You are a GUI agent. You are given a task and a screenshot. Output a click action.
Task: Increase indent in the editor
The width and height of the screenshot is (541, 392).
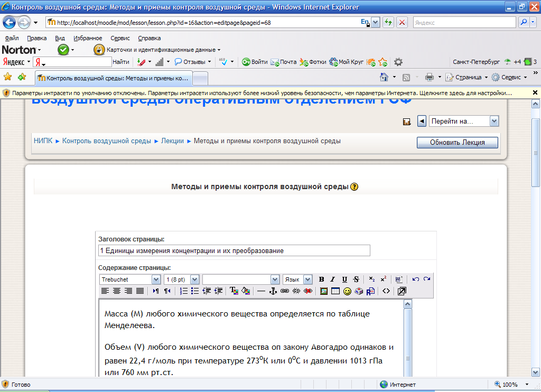[x=218, y=291]
